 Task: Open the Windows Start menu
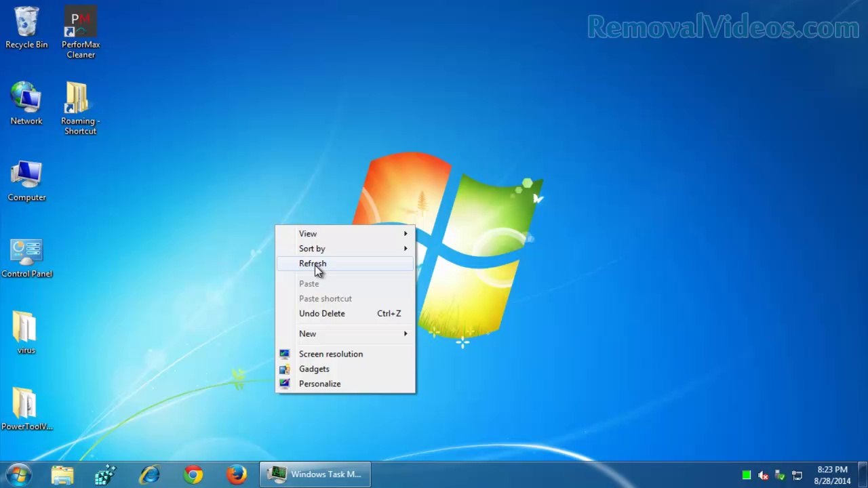18,474
